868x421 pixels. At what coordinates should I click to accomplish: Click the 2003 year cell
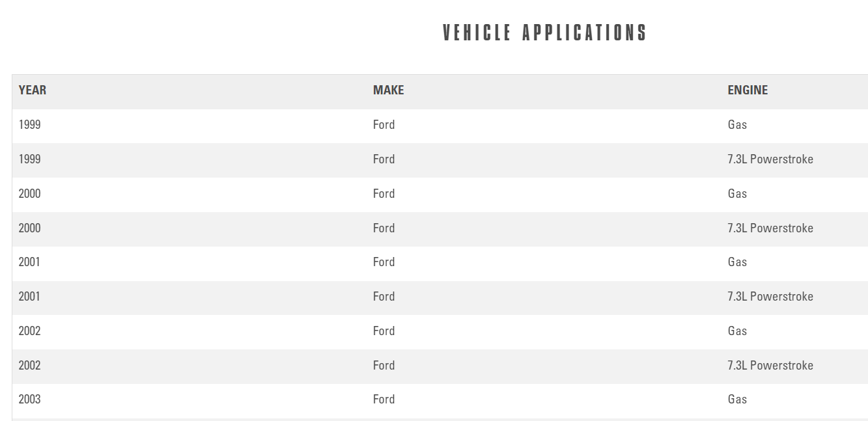(29, 400)
